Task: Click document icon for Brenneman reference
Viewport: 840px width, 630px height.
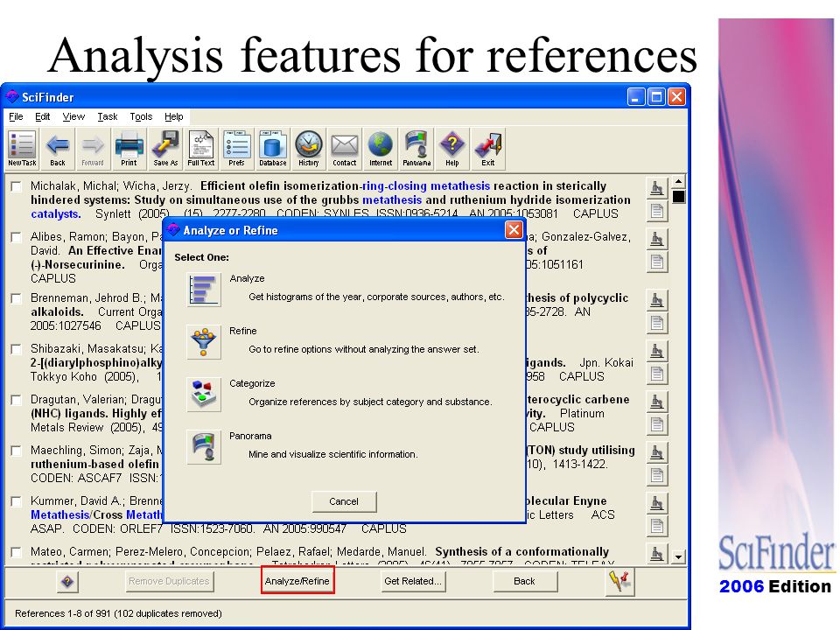Action: pyautogui.click(x=657, y=323)
